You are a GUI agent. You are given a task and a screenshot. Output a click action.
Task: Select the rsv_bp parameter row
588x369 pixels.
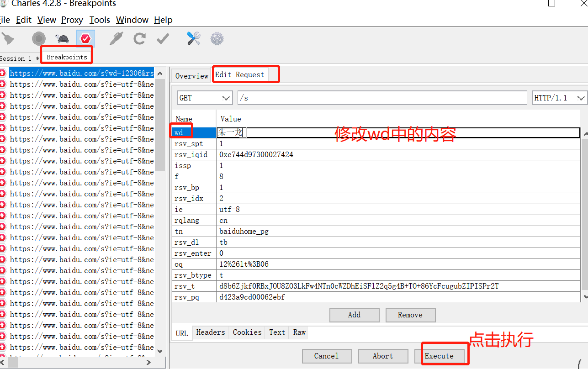coord(376,187)
